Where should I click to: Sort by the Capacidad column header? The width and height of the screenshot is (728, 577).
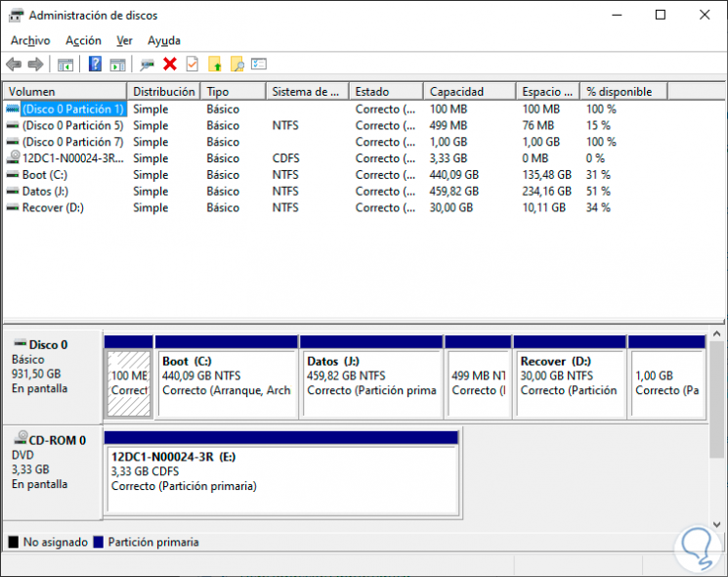(x=469, y=92)
